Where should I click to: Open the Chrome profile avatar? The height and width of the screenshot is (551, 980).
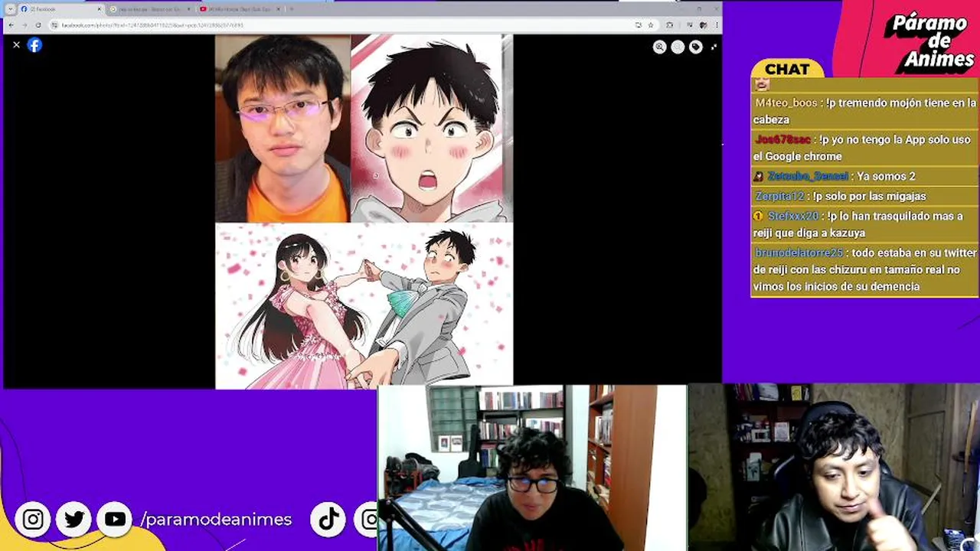[703, 25]
